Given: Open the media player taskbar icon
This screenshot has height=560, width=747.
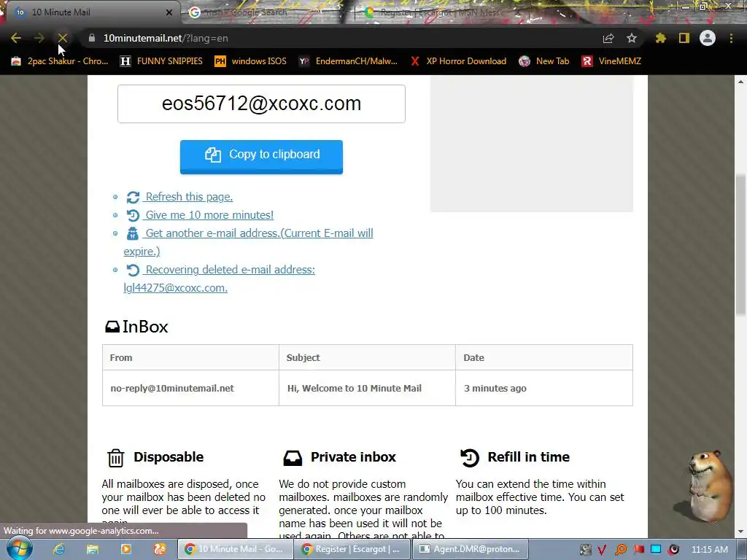Looking at the screenshot, I should 125,549.
